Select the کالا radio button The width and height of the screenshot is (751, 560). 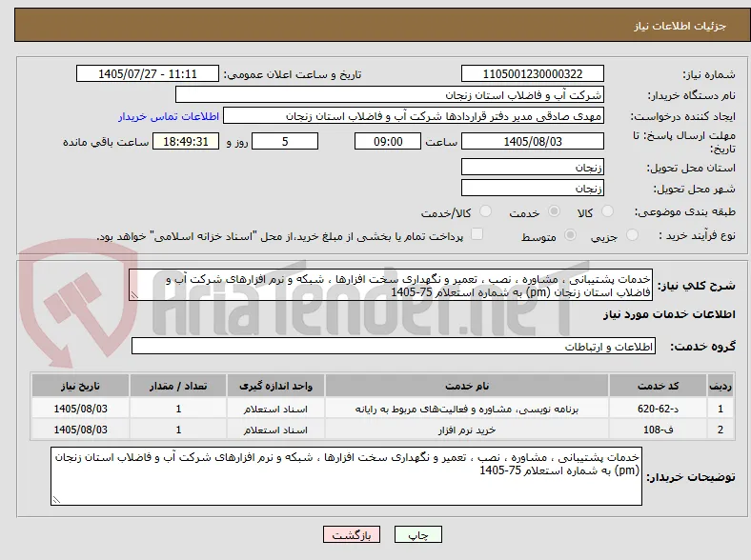[607, 211]
